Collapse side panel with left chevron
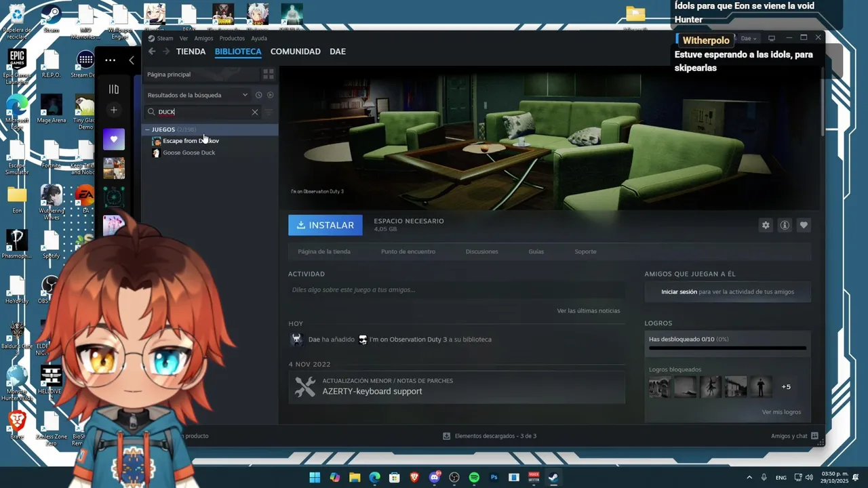The image size is (868, 488). [x=132, y=60]
